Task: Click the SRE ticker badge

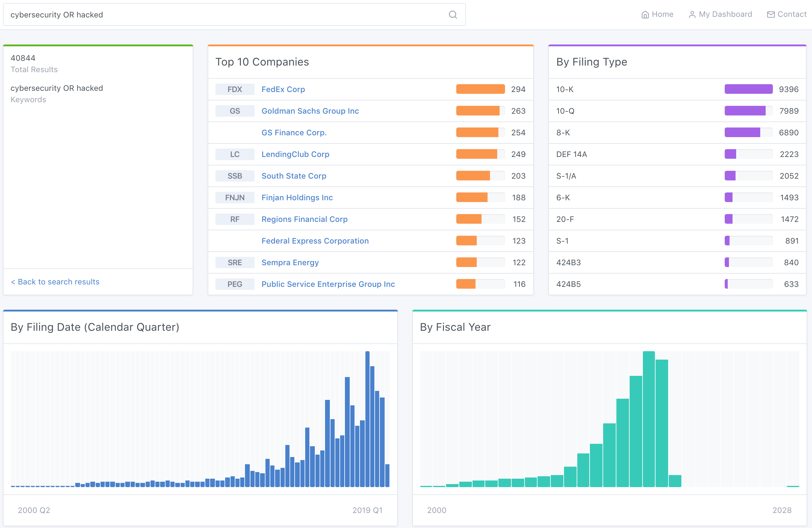Action: [x=235, y=262]
